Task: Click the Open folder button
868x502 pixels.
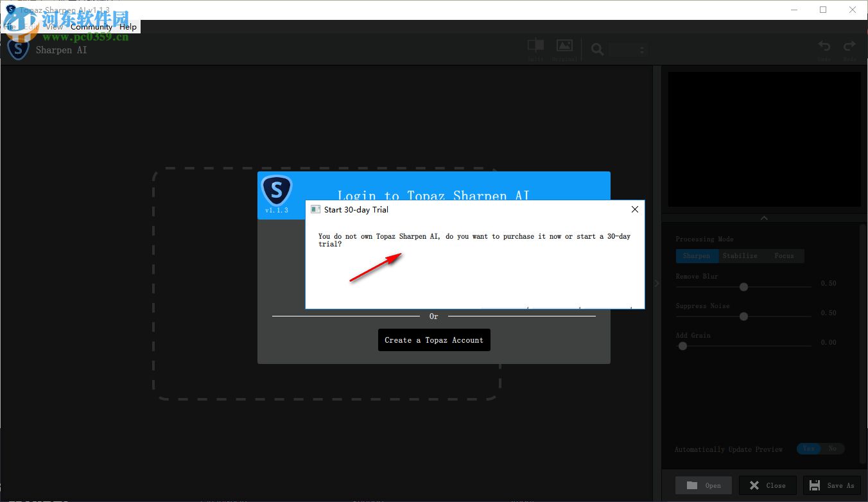Action: pos(704,485)
